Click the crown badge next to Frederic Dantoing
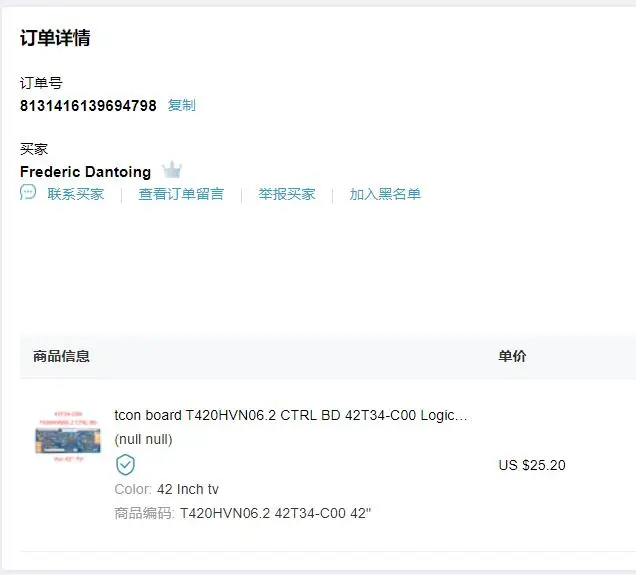This screenshot has height=575, width=636. click(x=172, y=169)
